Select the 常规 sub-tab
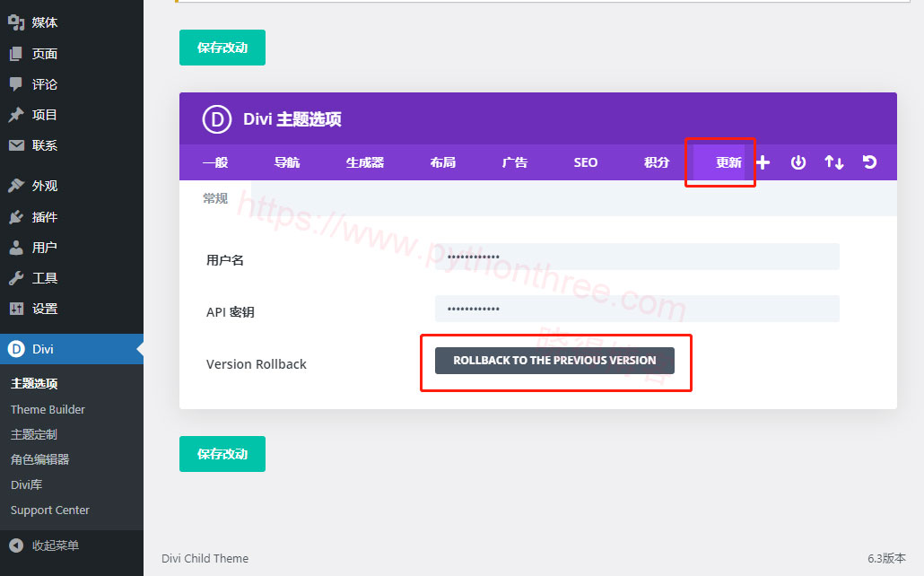Screen dimensions: 924x576 click(x=215, y=198)
